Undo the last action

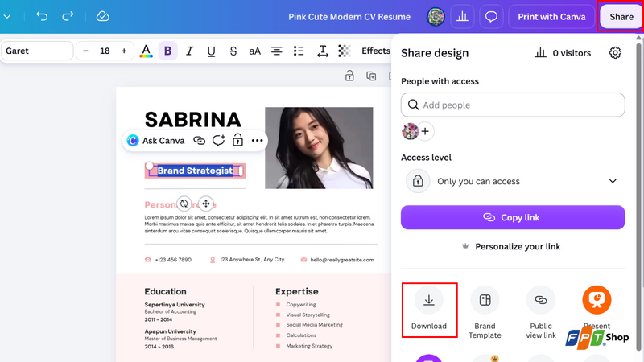tap(42, 16)
